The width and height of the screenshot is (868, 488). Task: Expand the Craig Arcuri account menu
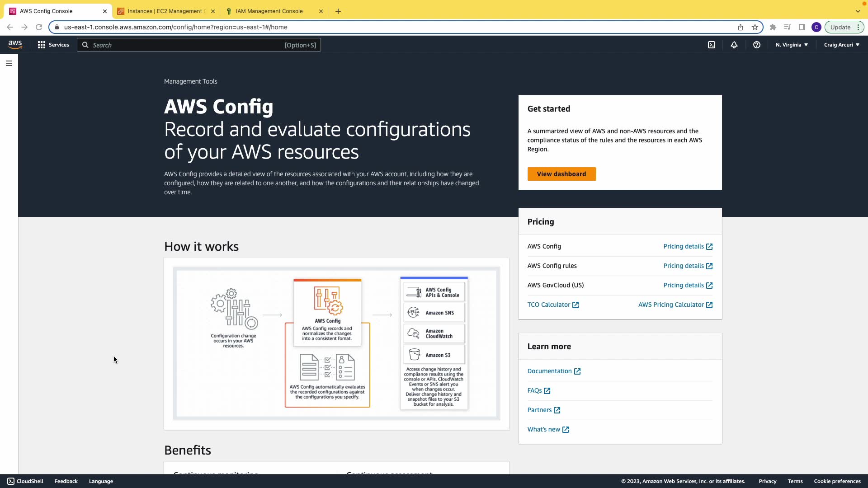coord(841,45)
